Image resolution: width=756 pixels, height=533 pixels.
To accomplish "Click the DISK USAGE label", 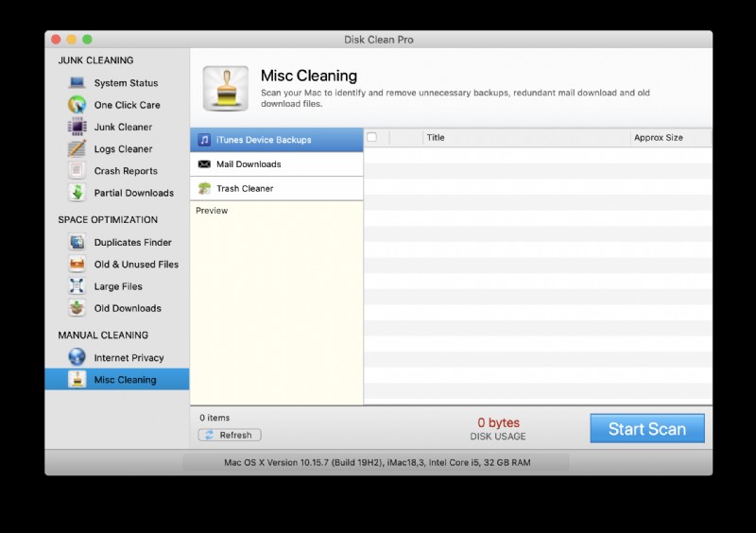I will click(498, 437).
